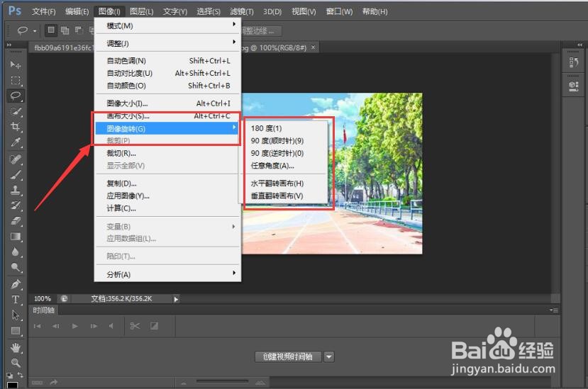Enable New Selection mode in options bar
Viewport: 588px width, 389px height.
click(51, 30)
